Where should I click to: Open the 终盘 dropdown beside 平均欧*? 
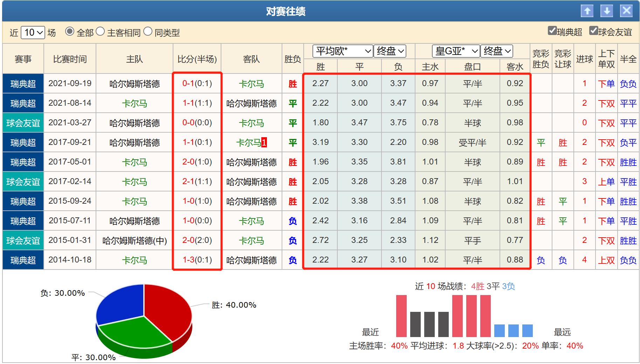tap(390, 51)
